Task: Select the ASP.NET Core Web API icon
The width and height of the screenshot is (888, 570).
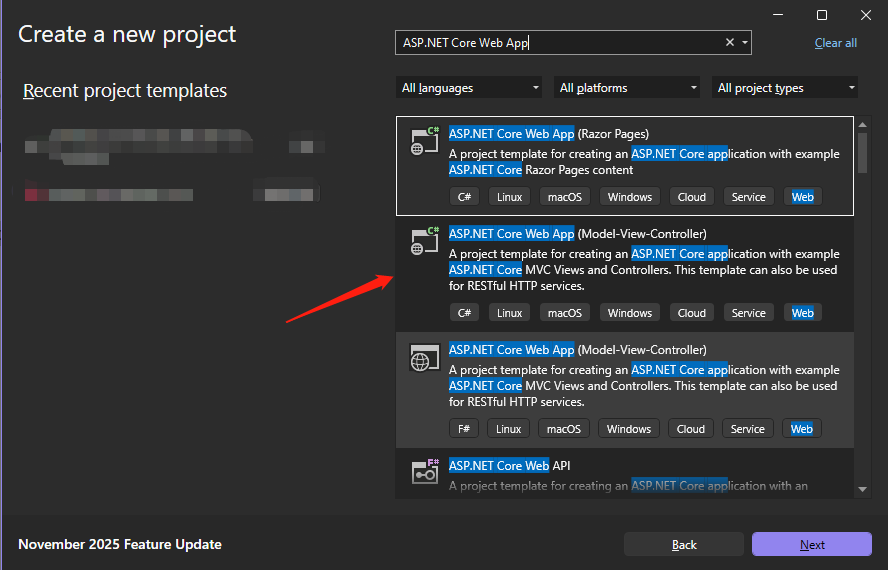Action: point(425,472)
